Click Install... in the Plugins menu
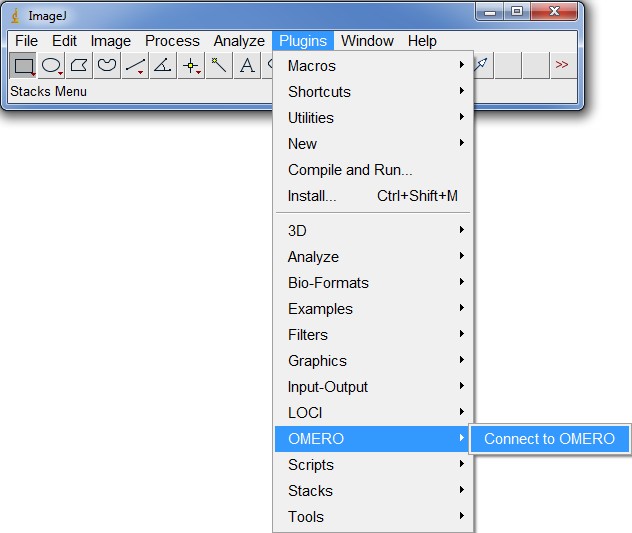632x533 pixels. point(313,196)
